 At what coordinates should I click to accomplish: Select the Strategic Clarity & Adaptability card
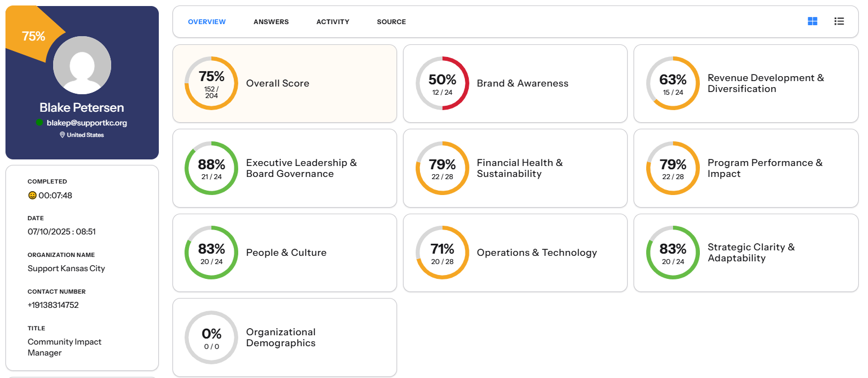[746, 253]
